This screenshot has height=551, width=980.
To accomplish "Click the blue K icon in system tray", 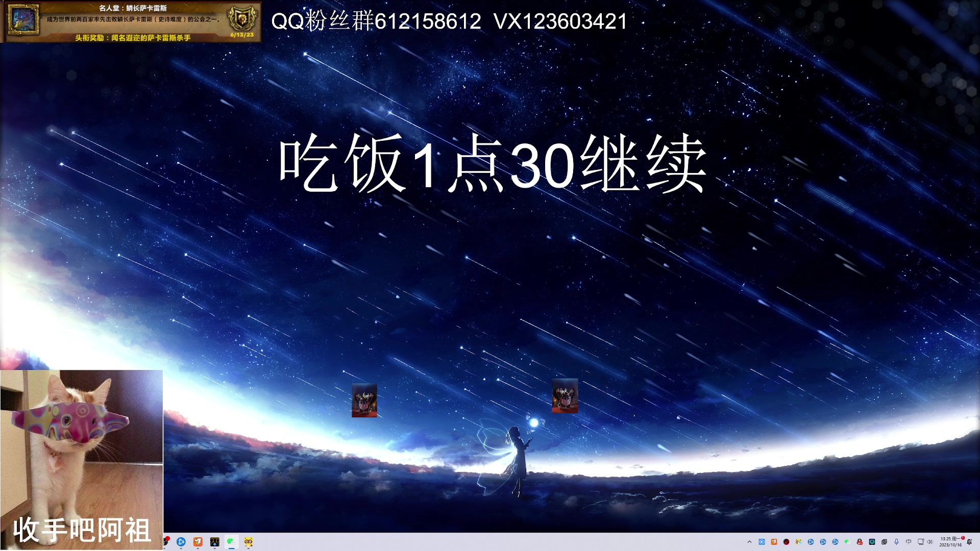I will point(762,542).
